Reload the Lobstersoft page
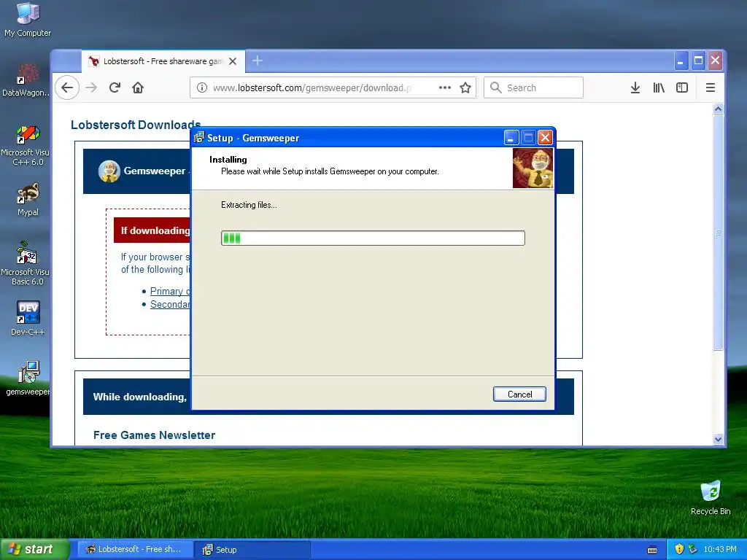Screen dimensions: 747x560 (x=115, y=87)
